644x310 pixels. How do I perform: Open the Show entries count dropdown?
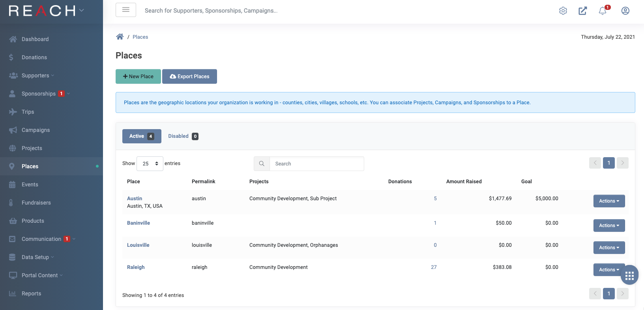pos(150,163)
